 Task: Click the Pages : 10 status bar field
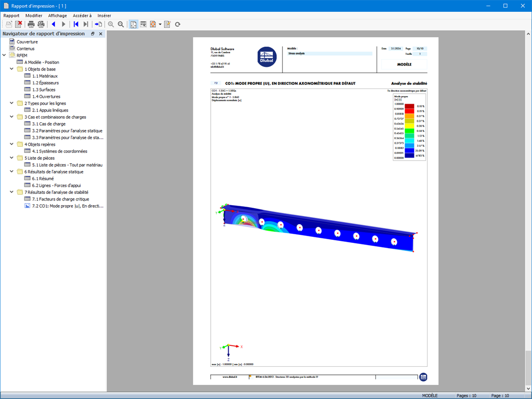click(x=466, y=395)
